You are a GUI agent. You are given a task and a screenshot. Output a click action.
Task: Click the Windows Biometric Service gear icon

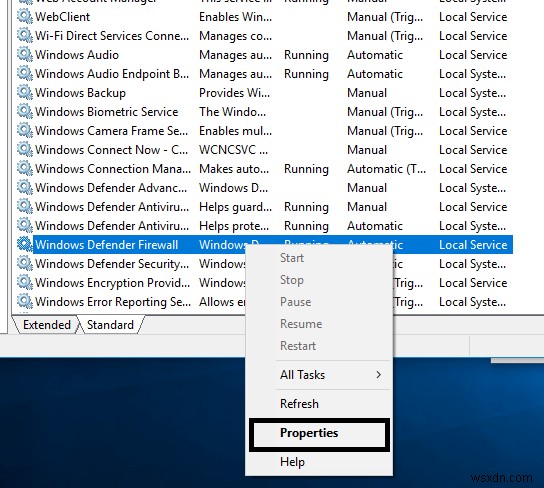click(25, 112)
